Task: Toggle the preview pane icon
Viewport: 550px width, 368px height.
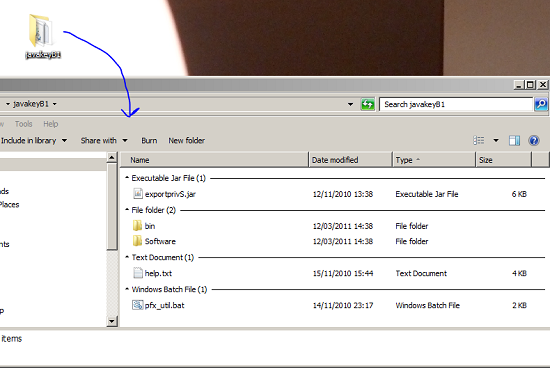Action: [514, 141]
